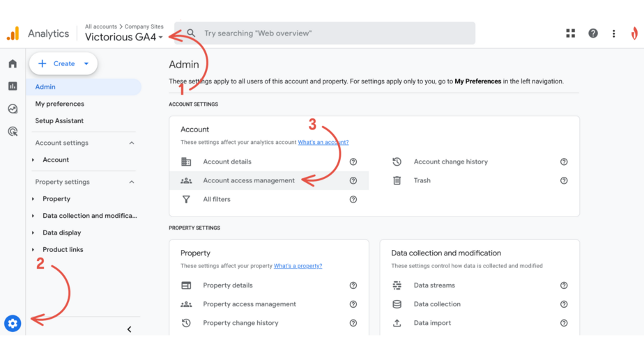The height and width of the screenshot is (362, 644).
Task: Click the Help question mark in the top bar
Action: 592,33
